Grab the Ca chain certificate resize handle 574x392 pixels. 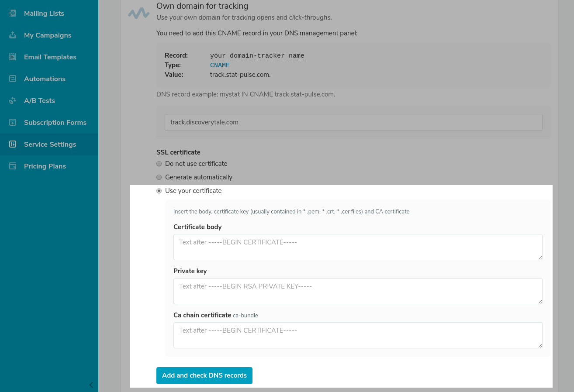pos(540,346)
